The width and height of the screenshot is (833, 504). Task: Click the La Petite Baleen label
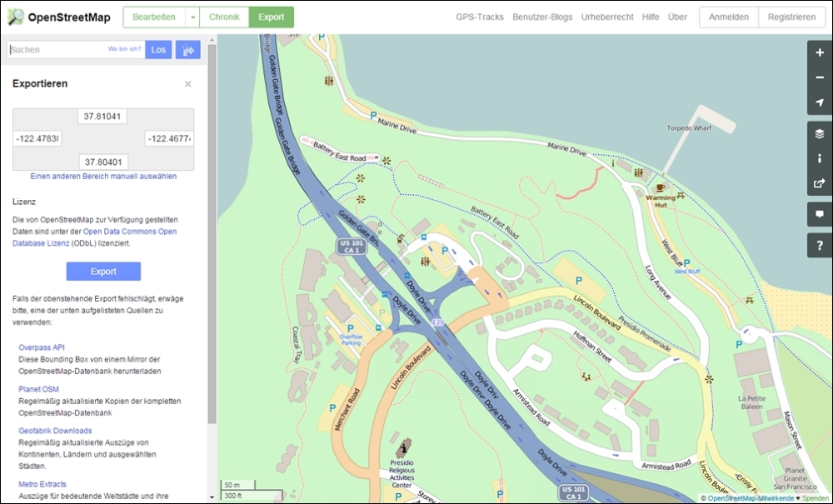(751, 402)
